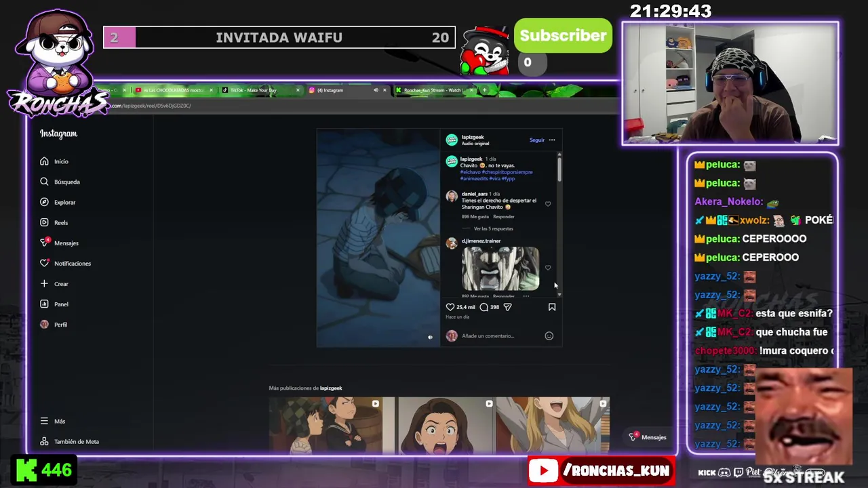
Task: Toggle reel audio speaker icon
Action: tap(430, 337)
